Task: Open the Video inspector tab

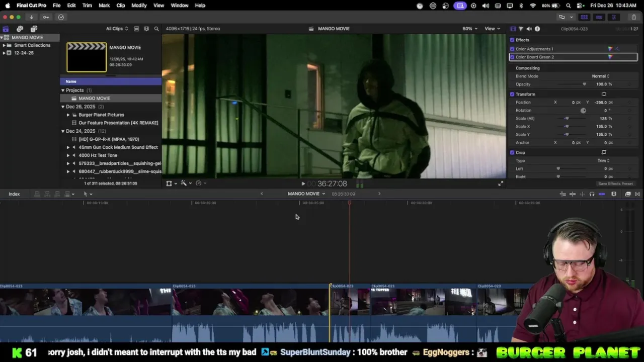Action: 513,29
